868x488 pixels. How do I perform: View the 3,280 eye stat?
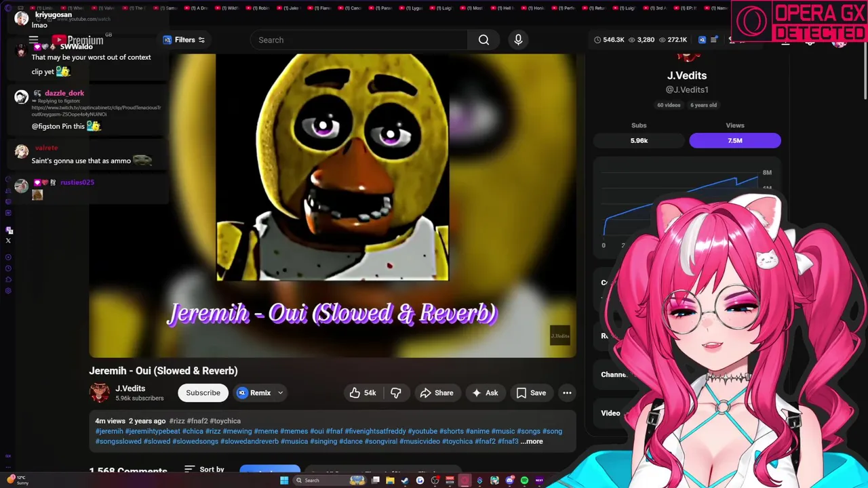click(642, 40)
